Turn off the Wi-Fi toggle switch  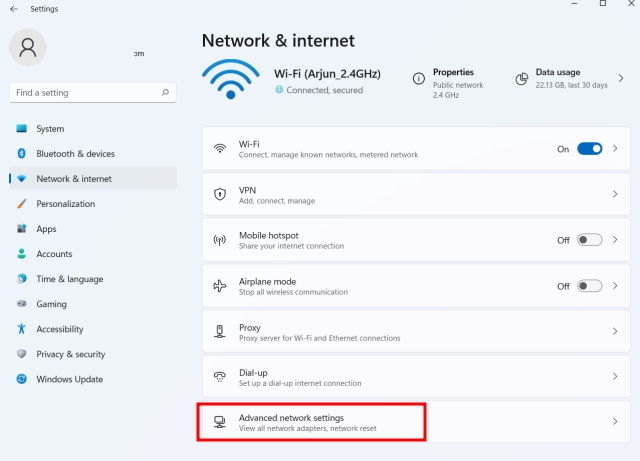coord(589,149)
